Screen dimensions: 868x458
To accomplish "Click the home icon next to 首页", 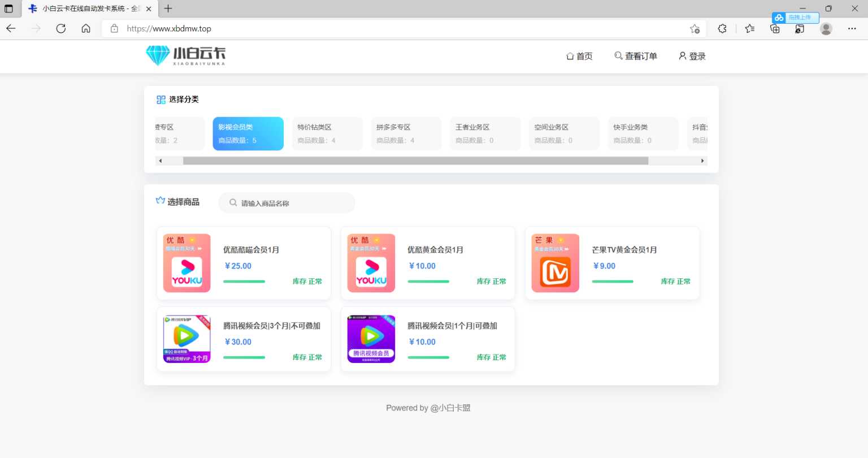I will pyautogui.click(x=569, y=56).
